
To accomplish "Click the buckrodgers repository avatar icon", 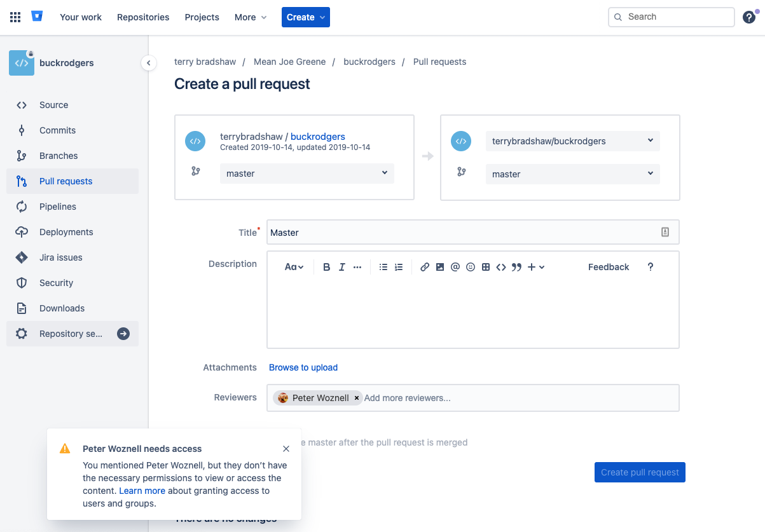I will tap(22, 63).
